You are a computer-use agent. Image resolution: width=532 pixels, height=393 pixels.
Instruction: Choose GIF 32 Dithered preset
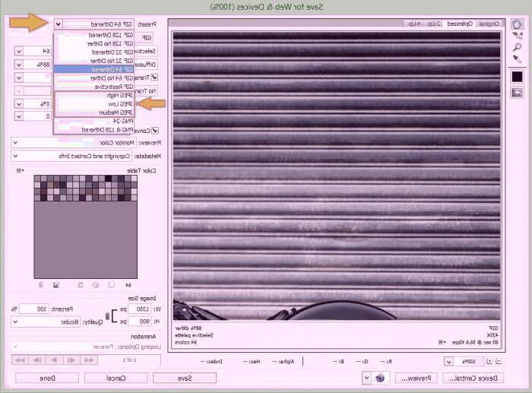pos(93,52)
